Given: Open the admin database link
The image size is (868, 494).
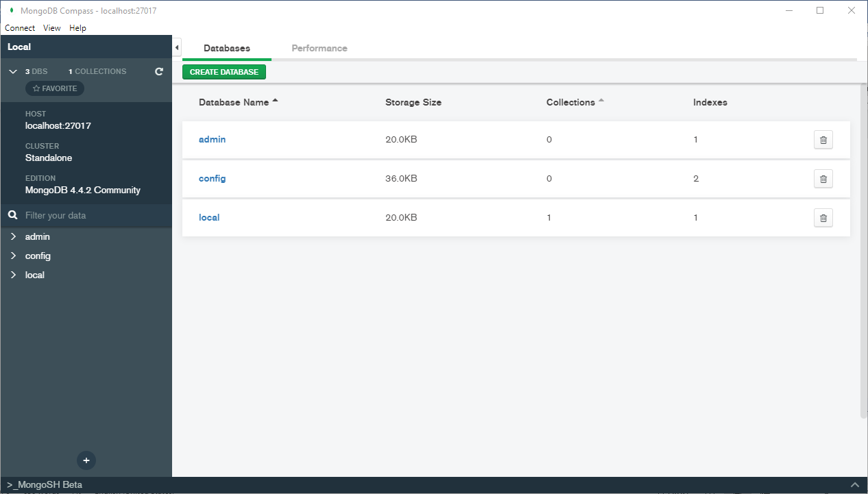Looking at the screenshot, I should 212,139.
